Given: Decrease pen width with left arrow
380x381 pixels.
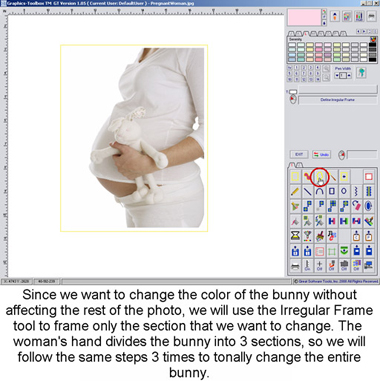Looking at the screenshot, I should click(x=337, y=76).
